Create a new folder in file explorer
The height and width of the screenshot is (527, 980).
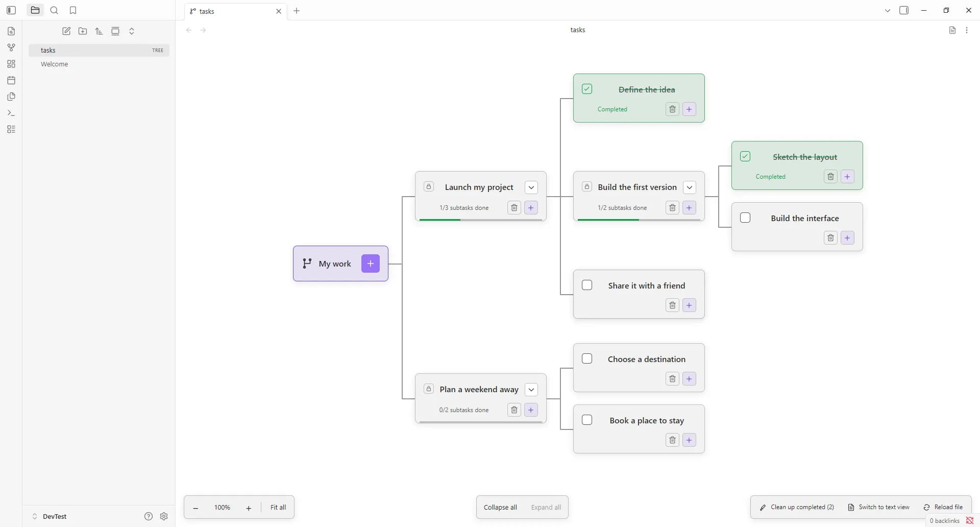pos(83,31)
